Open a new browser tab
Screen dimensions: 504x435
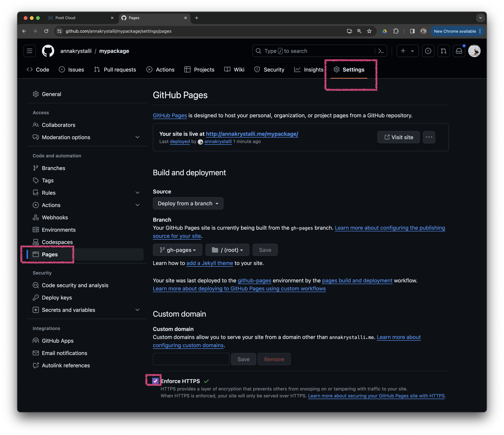197,18
